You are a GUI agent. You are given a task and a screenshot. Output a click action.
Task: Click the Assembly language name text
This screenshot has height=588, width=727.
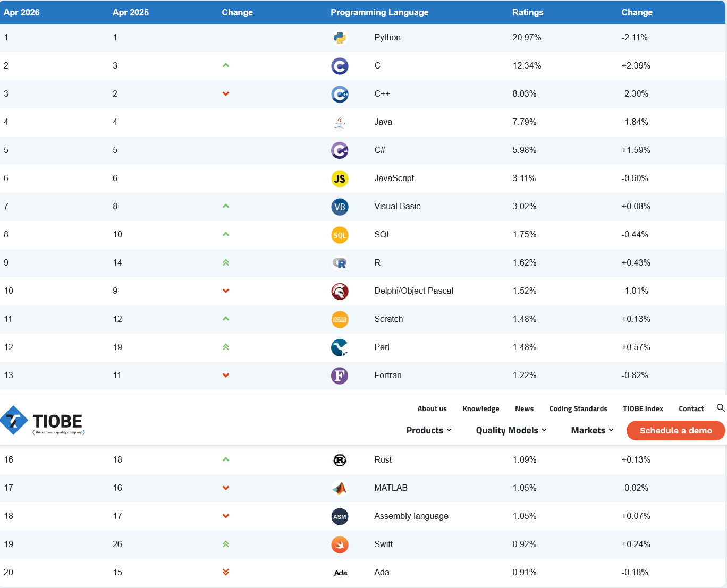tap(411, 516)
